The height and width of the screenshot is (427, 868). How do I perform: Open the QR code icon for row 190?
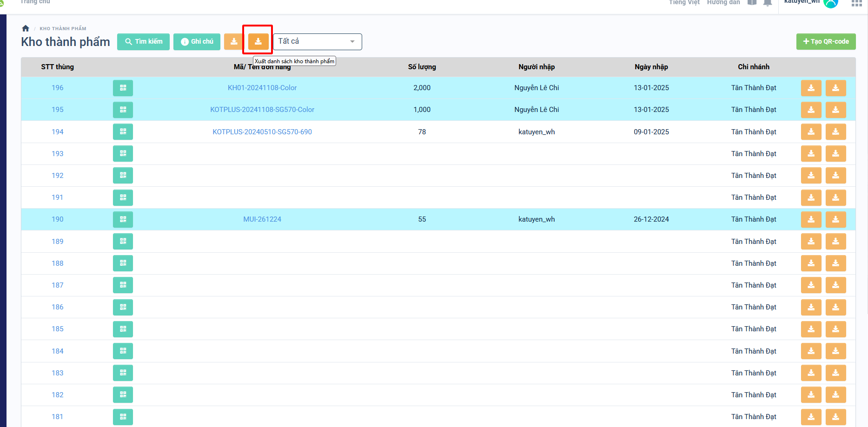click(x=123, y=219)
